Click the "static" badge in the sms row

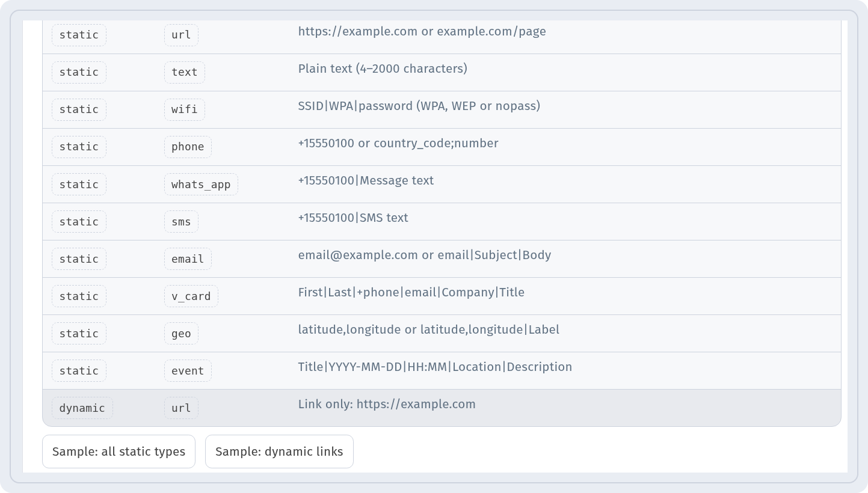point(79,222)
